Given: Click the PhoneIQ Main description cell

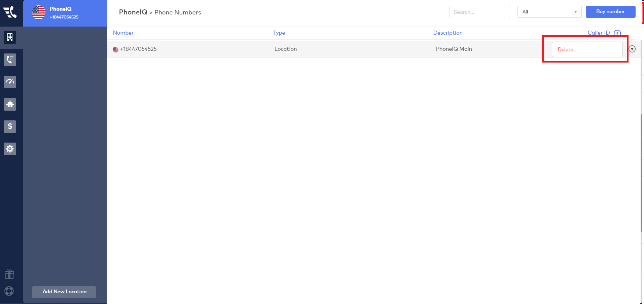Looking at the screenshot, I should tap(454, 49).
